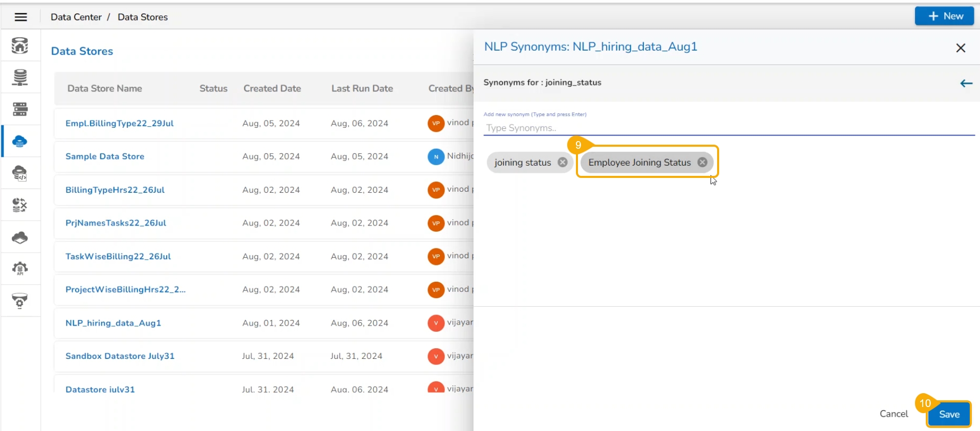Click the data center home icon in sidebar

(20, 46)
